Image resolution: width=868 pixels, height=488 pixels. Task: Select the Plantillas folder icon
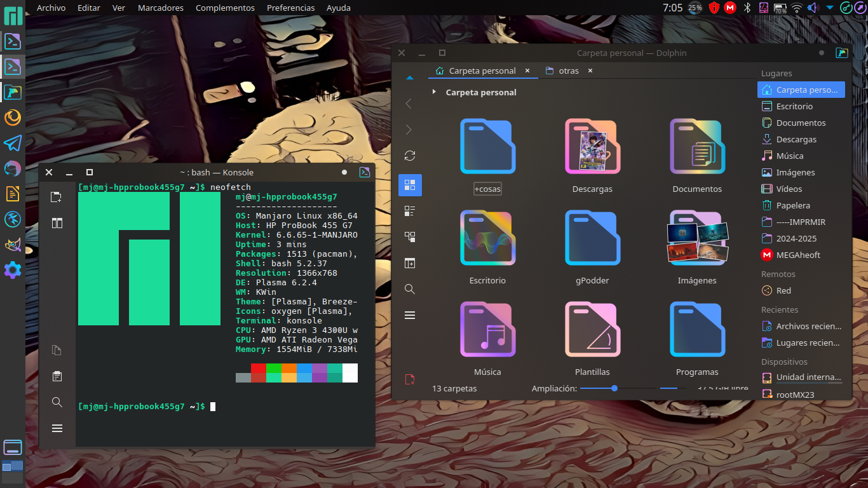coord(592,329)
